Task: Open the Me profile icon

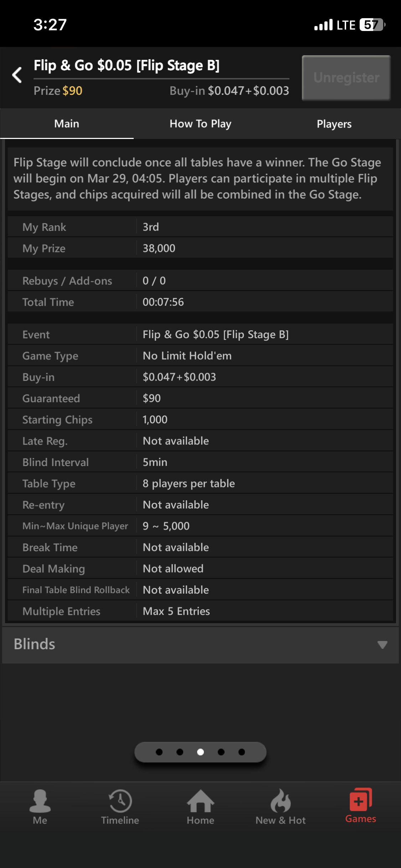Action: tap(40, 801)
